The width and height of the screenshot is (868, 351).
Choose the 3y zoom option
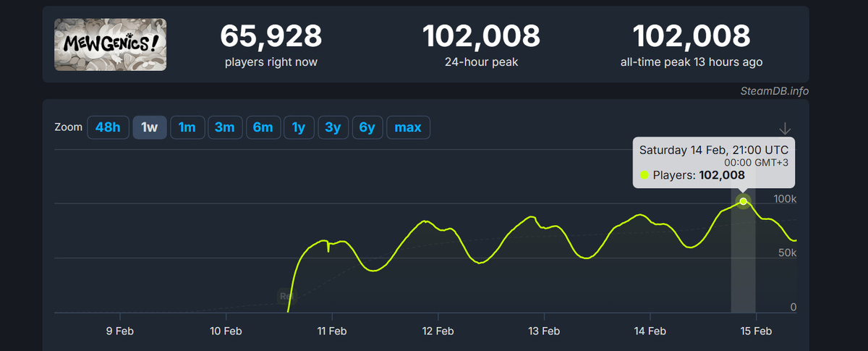click(333, 127)
